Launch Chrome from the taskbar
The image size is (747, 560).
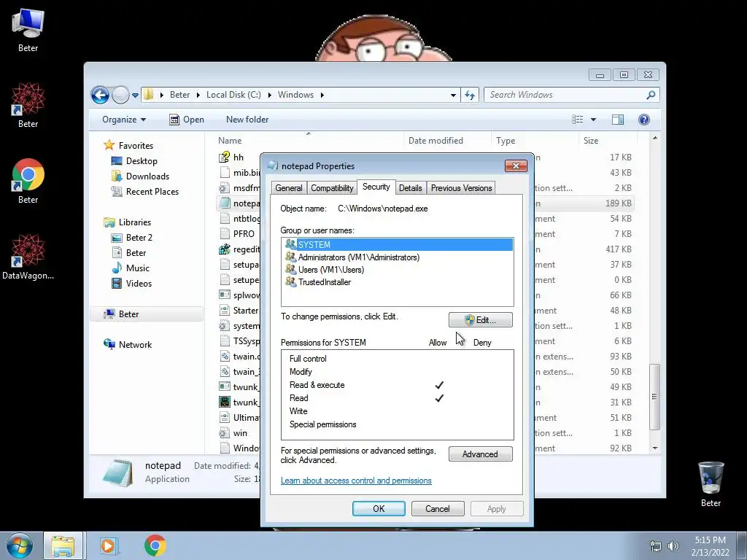click(155, 545)
